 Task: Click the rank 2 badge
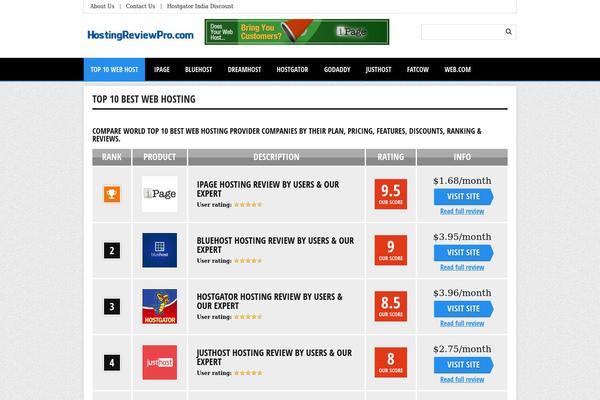(x=112, y=250)
